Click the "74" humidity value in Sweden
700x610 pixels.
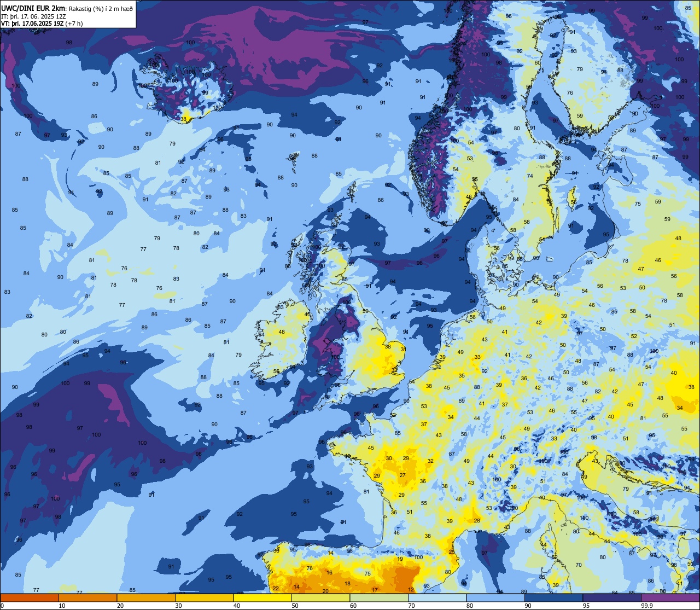coord(529,176)
